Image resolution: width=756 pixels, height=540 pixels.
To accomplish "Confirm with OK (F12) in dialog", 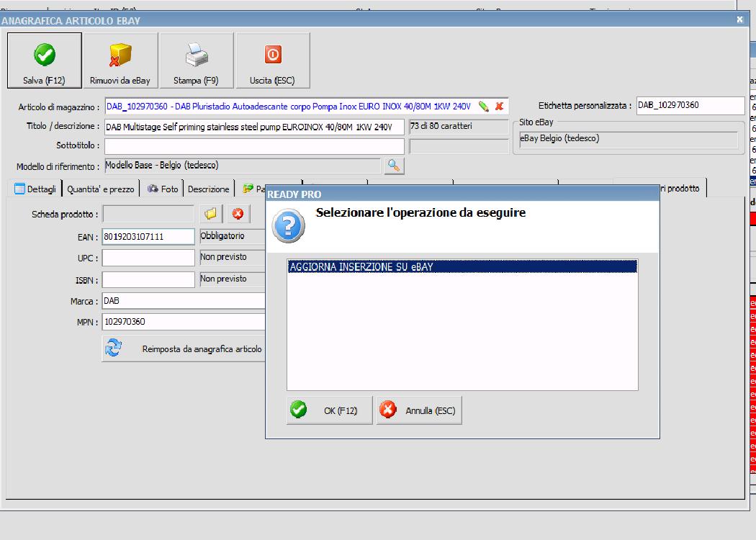I will [x=329, y=410].
